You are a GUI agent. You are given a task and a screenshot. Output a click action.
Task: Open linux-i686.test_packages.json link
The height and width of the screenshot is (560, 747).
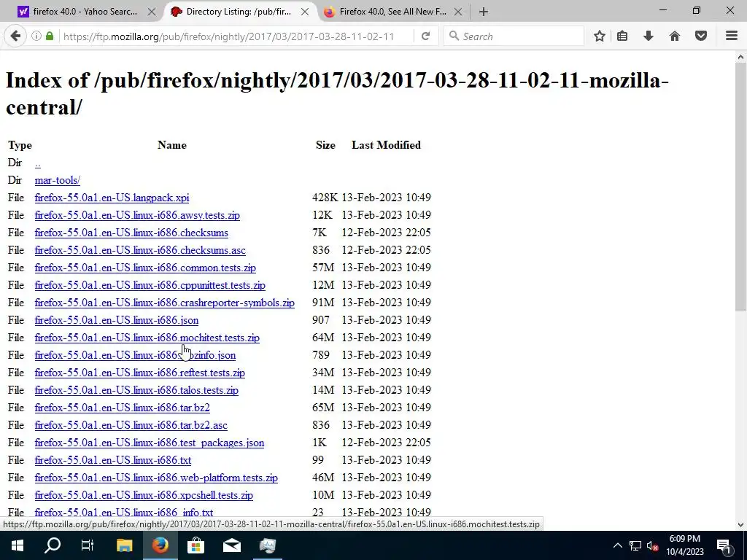(149, 443)
